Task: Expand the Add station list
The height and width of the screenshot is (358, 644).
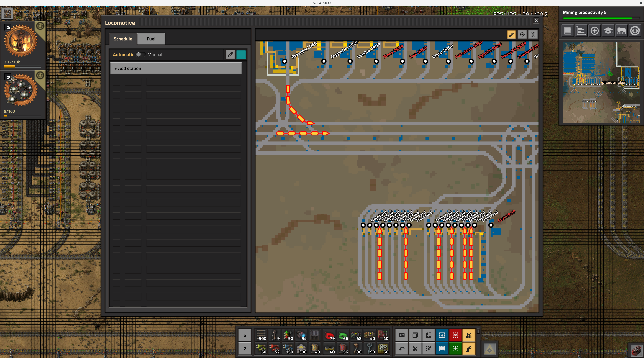Action: point(176,68)
